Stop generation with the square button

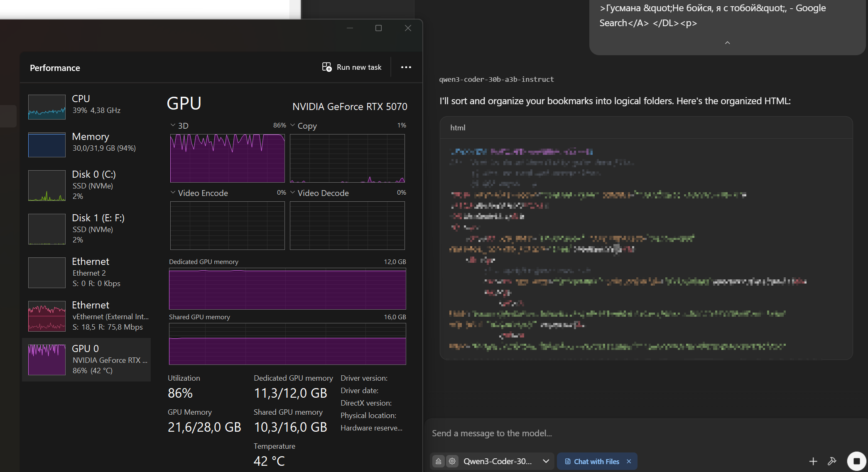tap(856, 461)
